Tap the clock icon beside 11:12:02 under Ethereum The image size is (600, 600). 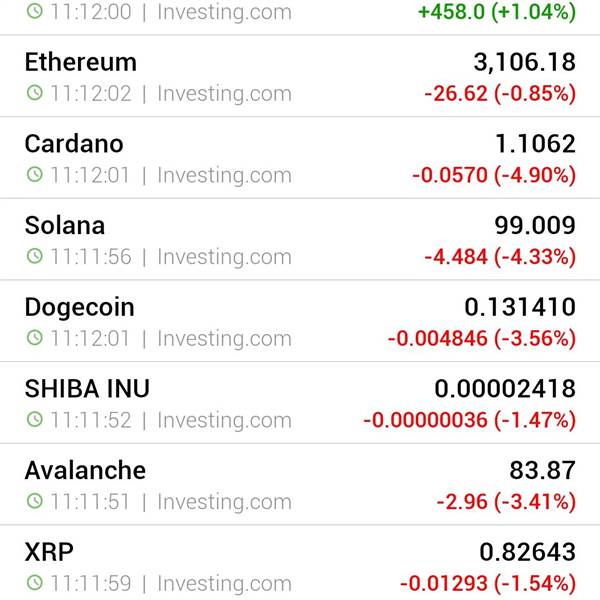[35, 93]
